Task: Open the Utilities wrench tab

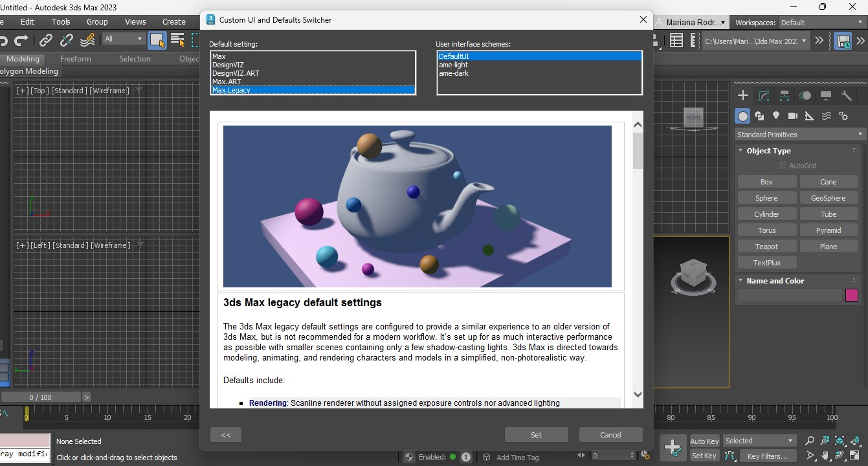Action: [846, 96]
